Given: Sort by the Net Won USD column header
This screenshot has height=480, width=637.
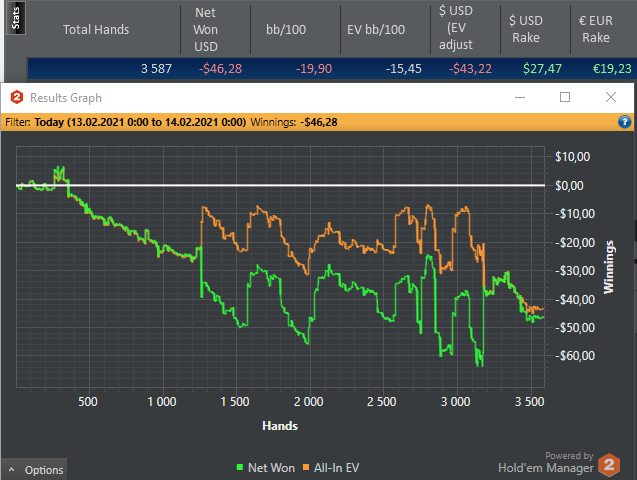Looking at the screenshot, I should [x=206, y=29].
